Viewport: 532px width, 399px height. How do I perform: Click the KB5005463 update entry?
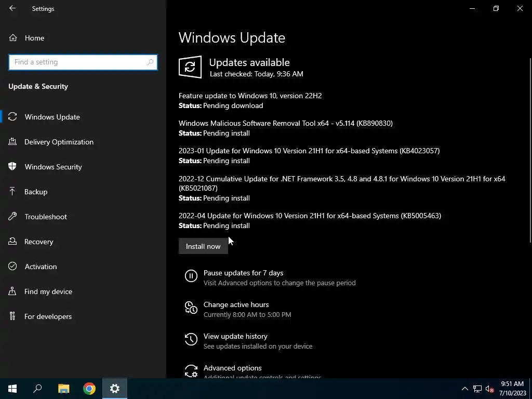click(x=310, y=216)
